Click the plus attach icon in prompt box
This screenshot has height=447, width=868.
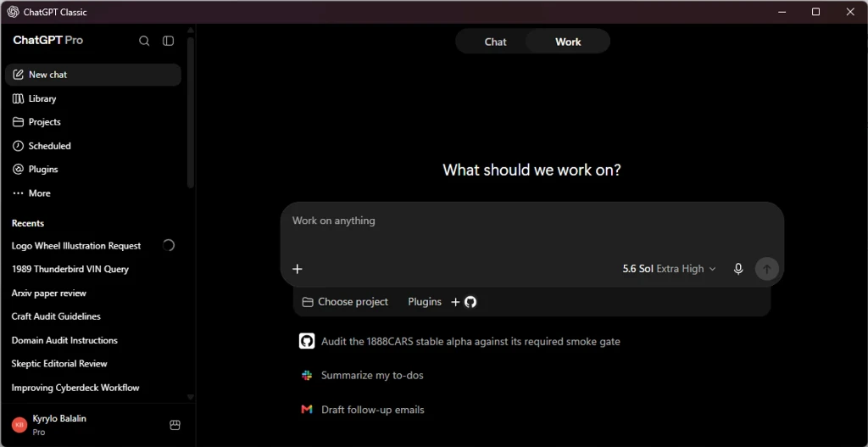pyautogui.click(x=298, y=269)
